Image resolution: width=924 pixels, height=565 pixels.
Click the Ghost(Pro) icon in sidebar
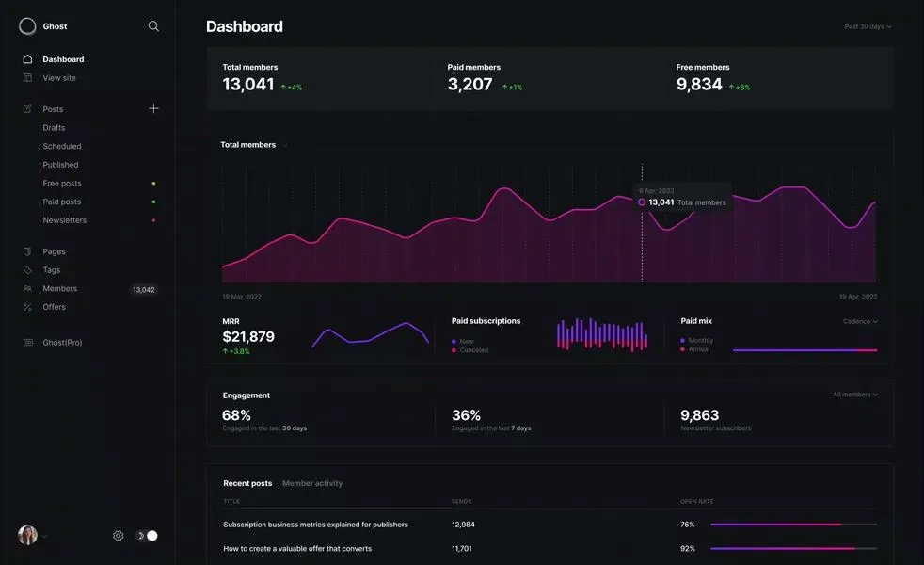tap(27, 343)
